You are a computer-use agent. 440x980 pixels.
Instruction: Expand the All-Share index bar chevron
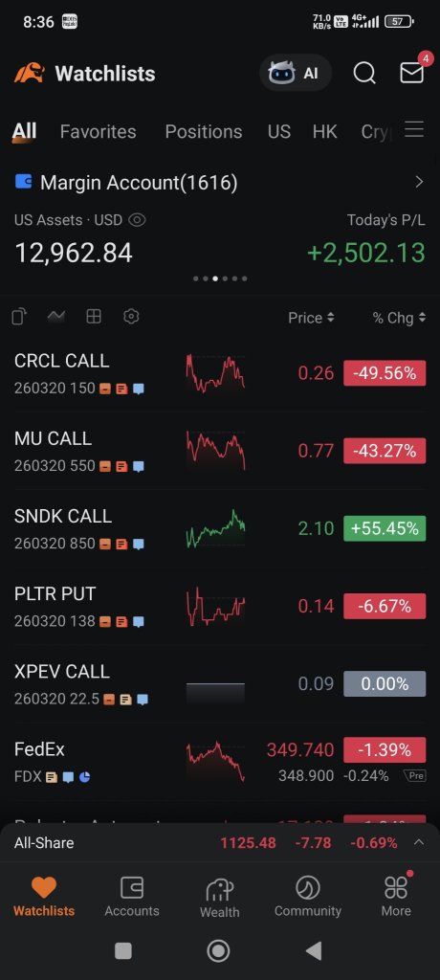pos(419,842)
